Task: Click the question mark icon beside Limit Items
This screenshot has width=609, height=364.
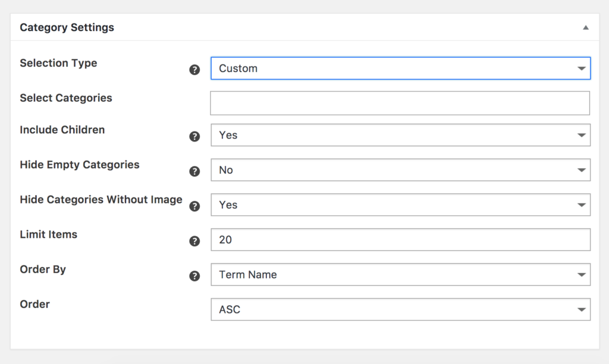Action: (194, 241)
